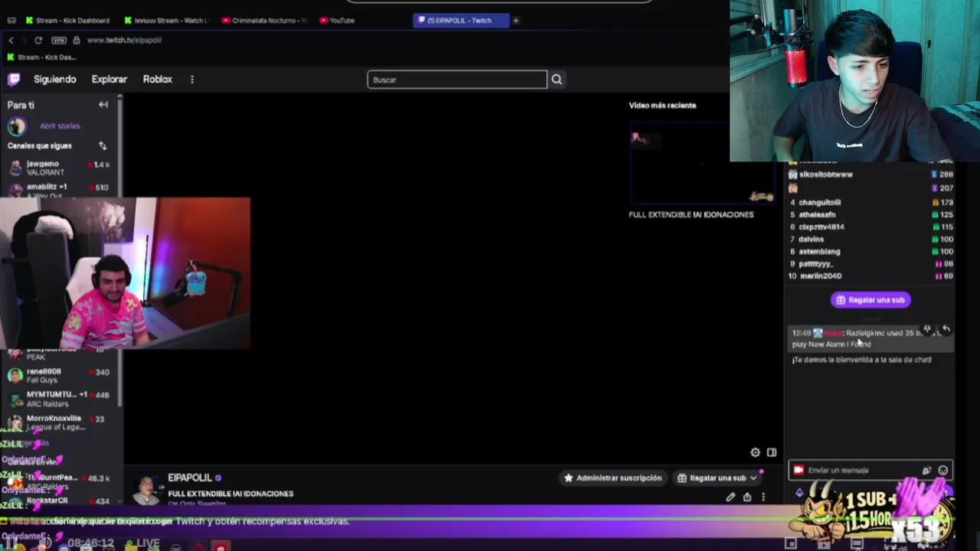
Task: Click the verified badge next to ElPAPOLIL
Action: (218, 478)
